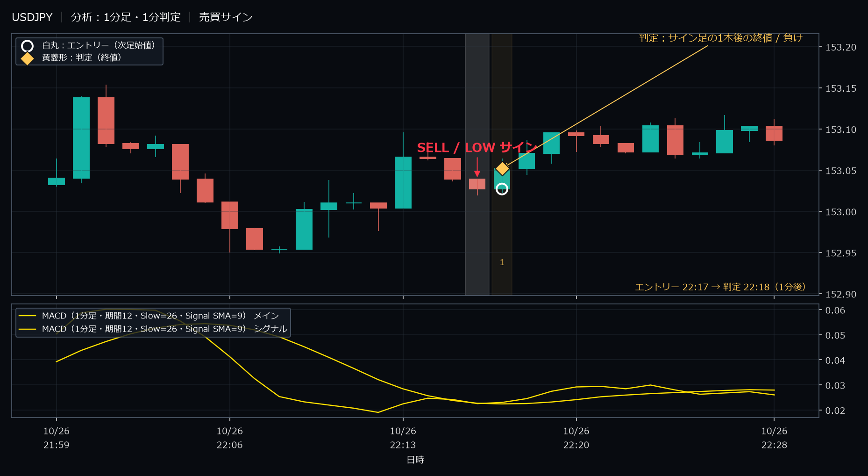Click the '10/26 21:59' time axis label

click(x=57, y=438)
